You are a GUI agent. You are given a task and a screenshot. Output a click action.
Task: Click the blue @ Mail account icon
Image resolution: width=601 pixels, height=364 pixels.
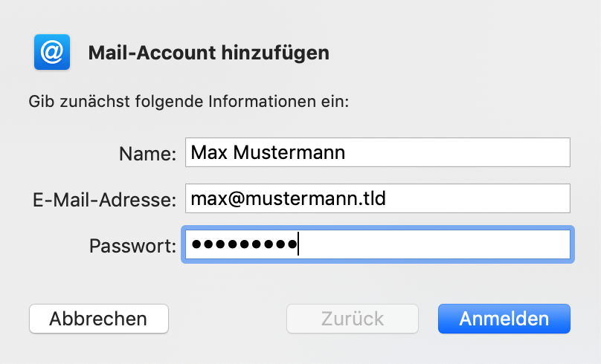52,52
